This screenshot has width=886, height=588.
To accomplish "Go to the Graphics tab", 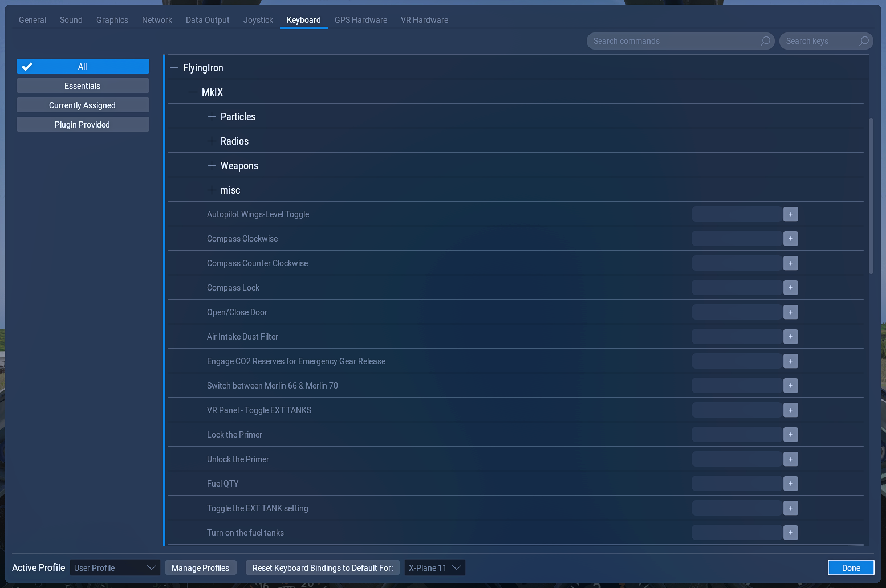I will [112, 20].
